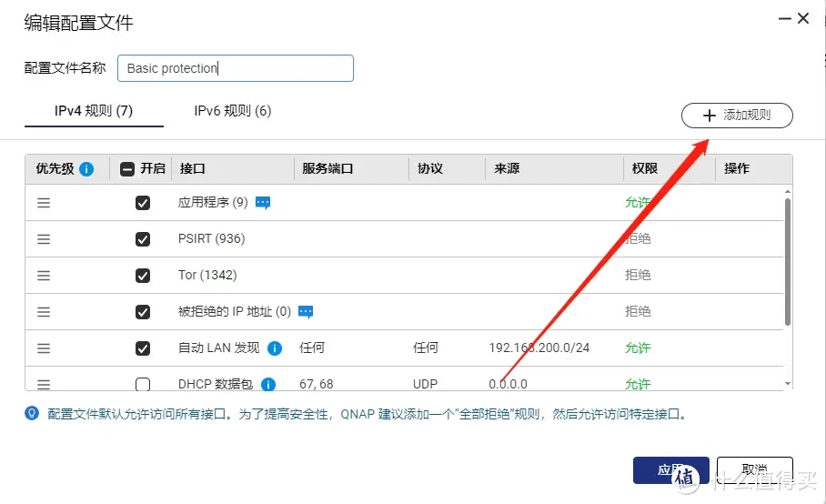826x504 pixels.
Task: Show info for DHCP 数据包
Action: (268, 385)
